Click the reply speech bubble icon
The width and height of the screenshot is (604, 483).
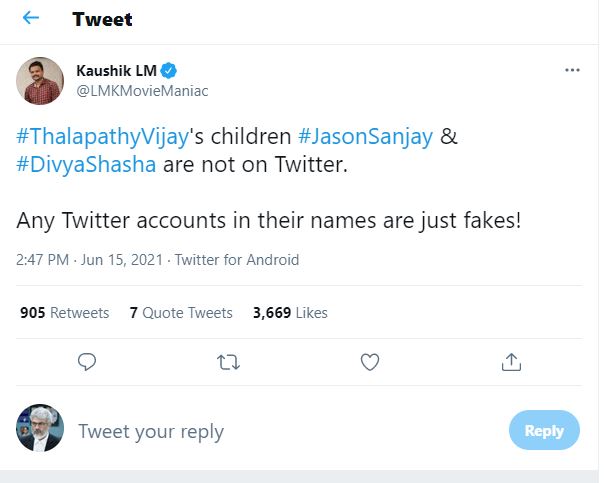click(87, 361)
